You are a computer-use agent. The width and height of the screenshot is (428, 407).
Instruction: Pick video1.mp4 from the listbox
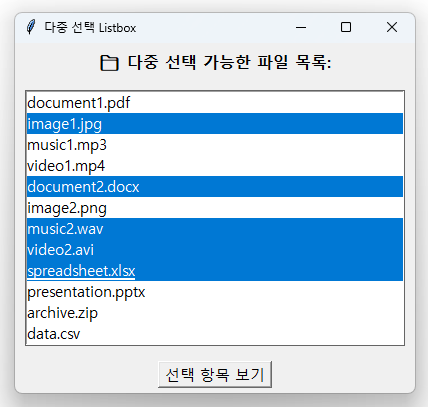point(215,166)
